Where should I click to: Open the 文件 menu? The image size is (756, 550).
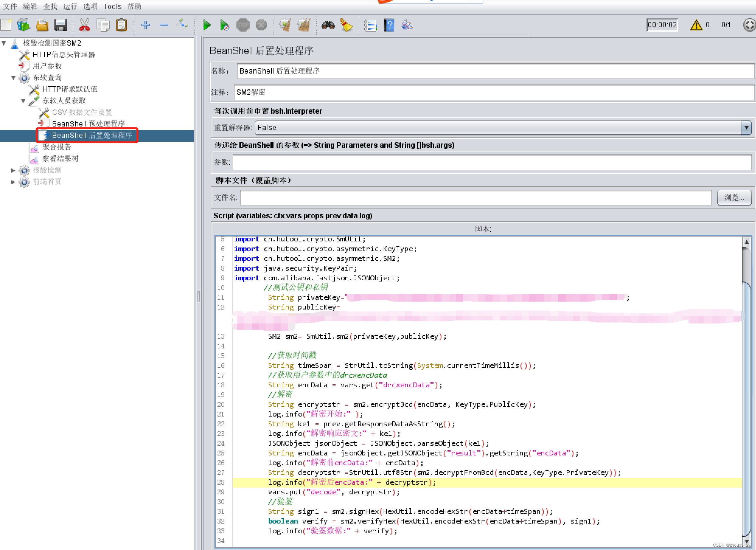coord(10,6)
